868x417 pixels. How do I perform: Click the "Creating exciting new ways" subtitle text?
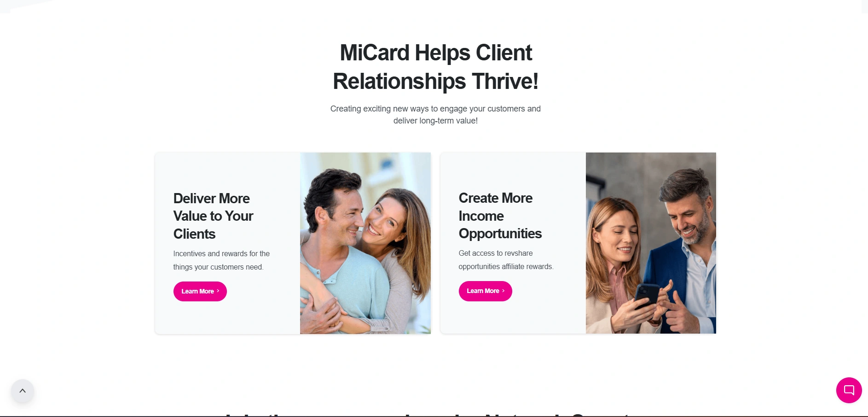coord(435,115)
